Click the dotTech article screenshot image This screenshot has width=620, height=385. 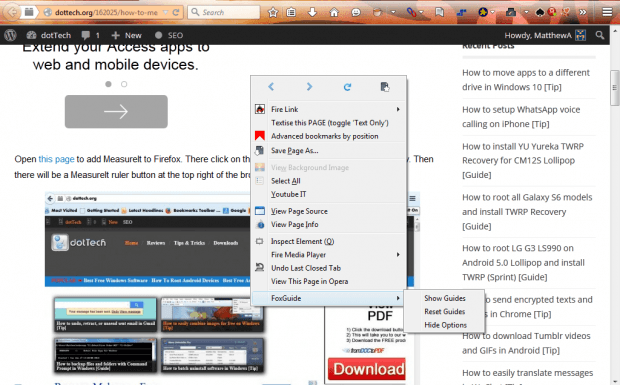(x=148, y=239)
